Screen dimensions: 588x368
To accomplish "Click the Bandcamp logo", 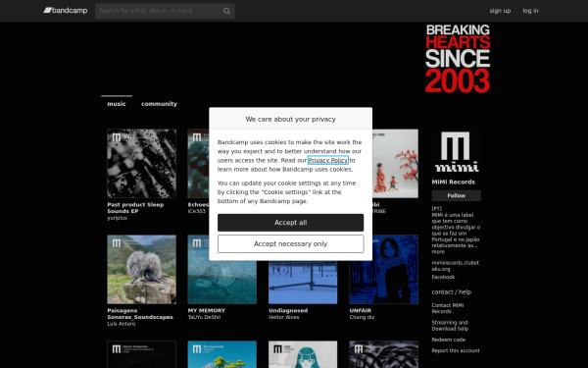I will click(66, 11).
